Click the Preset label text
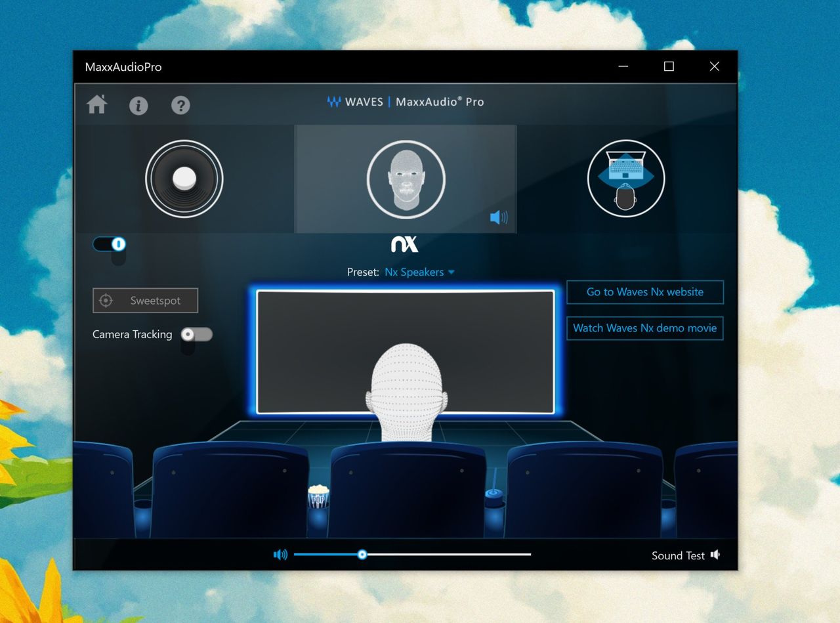 (363, 272)
